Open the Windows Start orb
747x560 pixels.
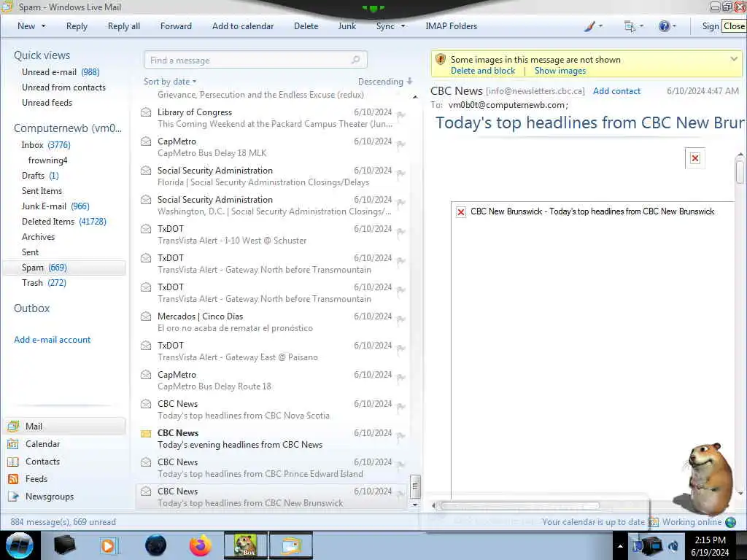(20, 545)
